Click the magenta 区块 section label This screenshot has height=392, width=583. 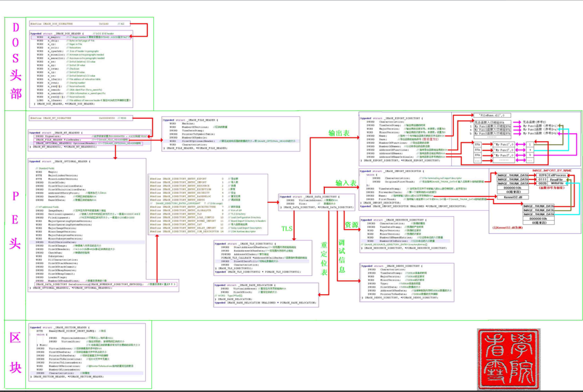click(x=15, y=352)
